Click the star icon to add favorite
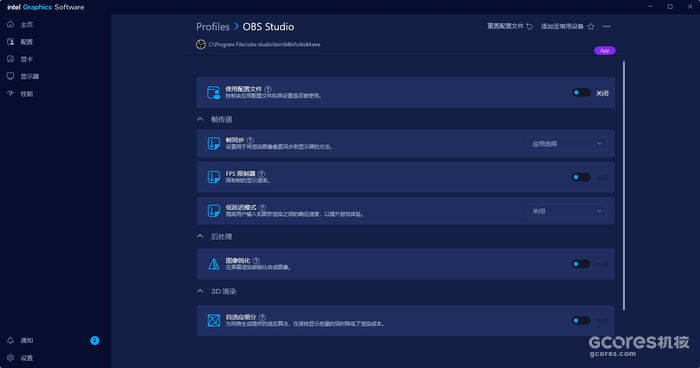The image size is (700, 368). [x=591, y=26]
